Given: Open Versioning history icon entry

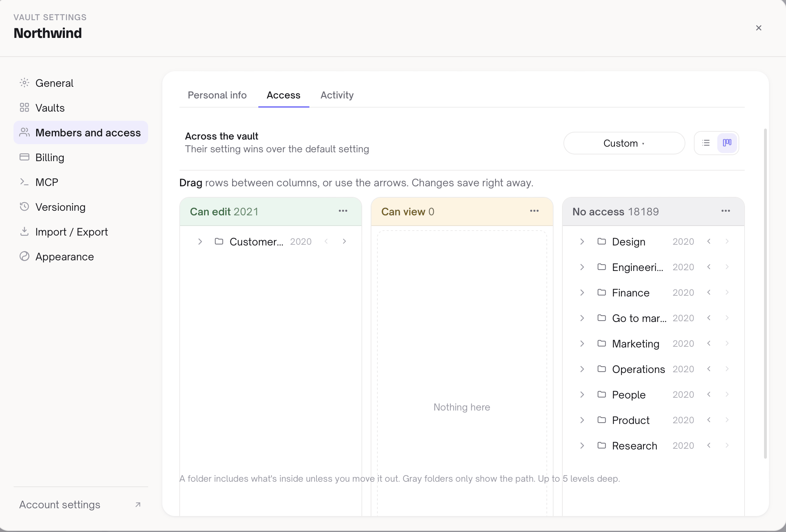Looking at the screenshot, I should [24, 207].
